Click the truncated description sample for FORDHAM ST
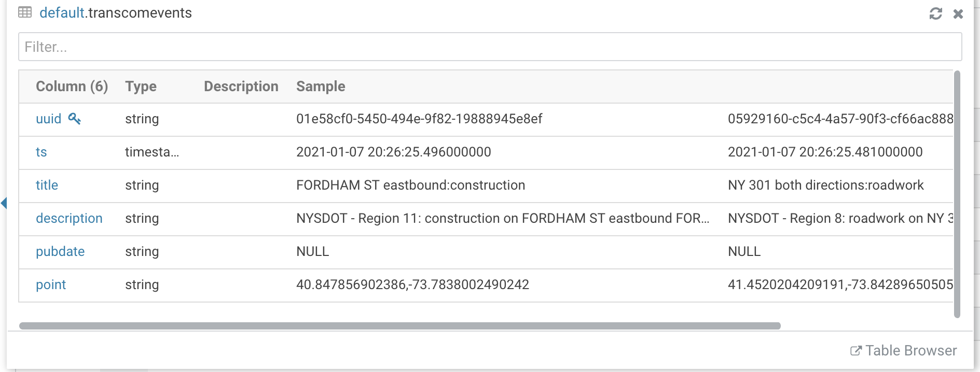The image size is (980, 372). tap(502, 218)
